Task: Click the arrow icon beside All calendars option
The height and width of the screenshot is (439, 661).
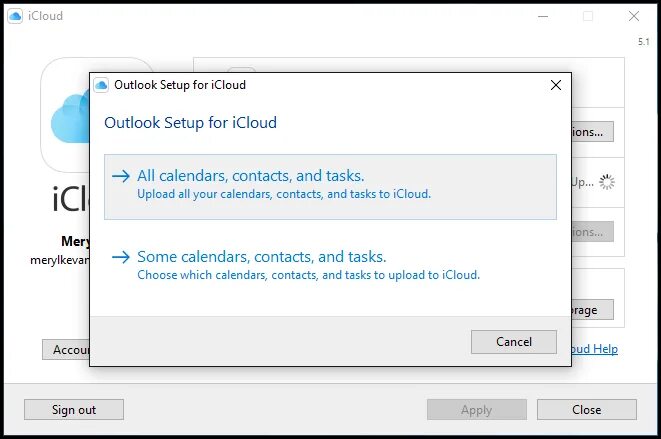Action: pyautogui.click(x=121, y=176)
